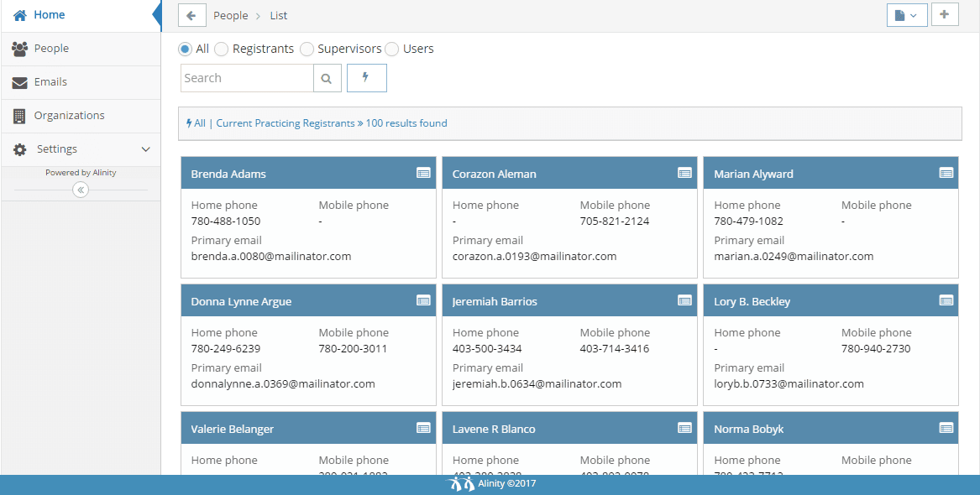Click the People breadcrumb

click(x=231, y=16)
